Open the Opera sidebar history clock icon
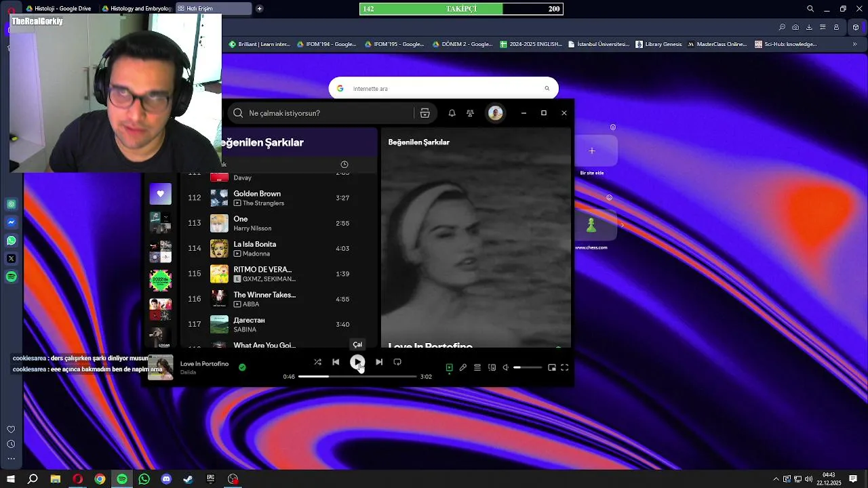The width and height of the screenshot is (868, 488). pos(11,444)
